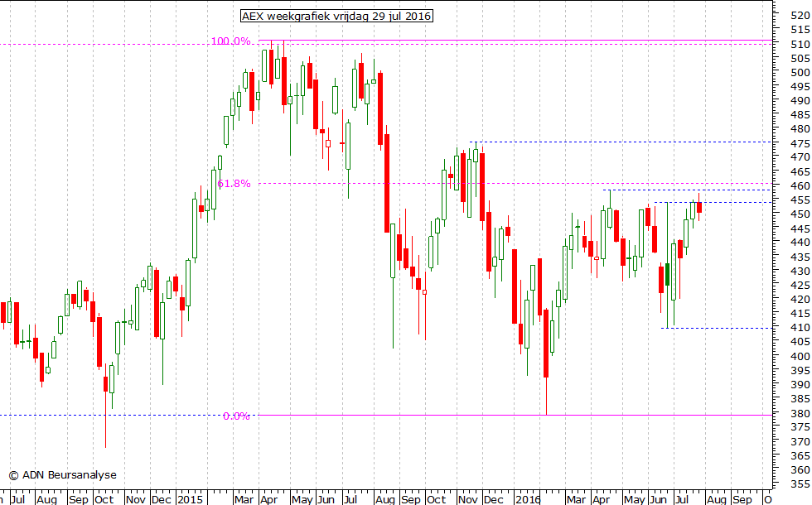Click the 510 price axis label
The width and height of the screenshot is (812, 505).
tap(800, 44)
